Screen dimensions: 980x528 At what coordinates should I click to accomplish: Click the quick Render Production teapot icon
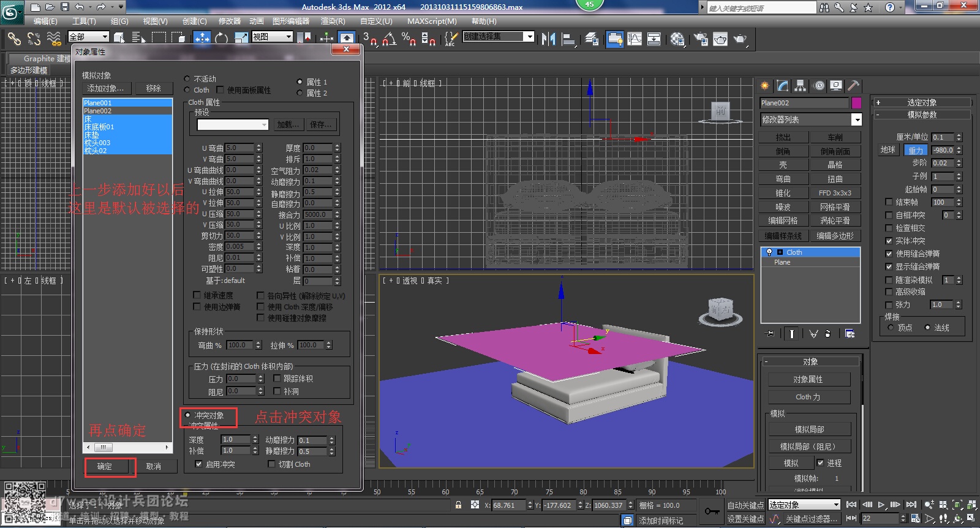[741, 39]
